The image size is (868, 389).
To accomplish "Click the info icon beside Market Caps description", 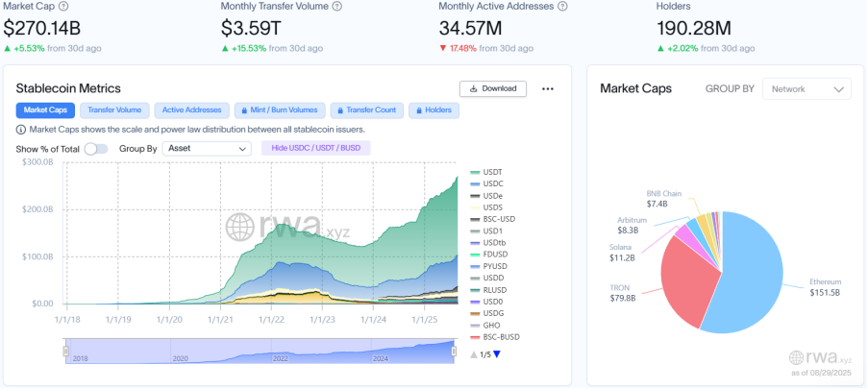I will click(x=21, y=130).
